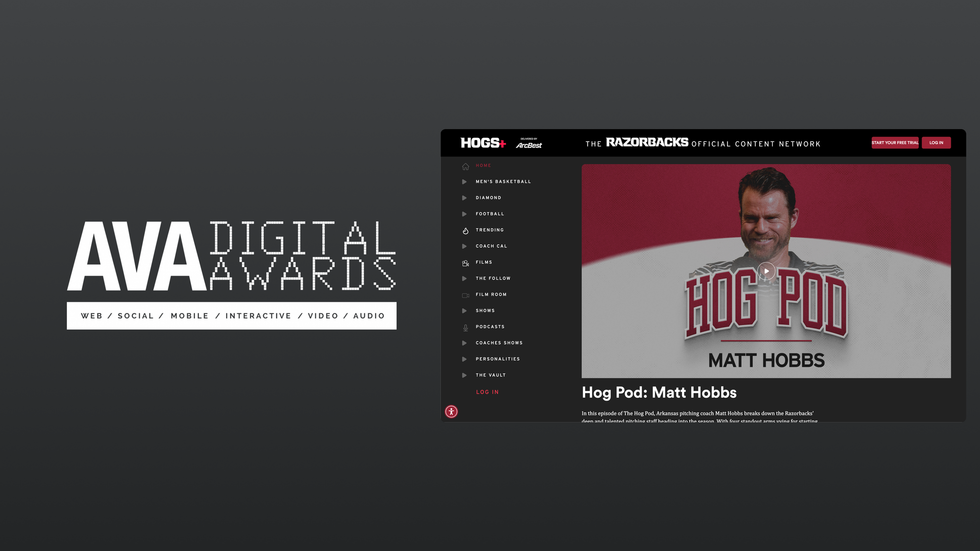Screen dimensions: 980x551
Task: Open the Trending section
Action: coord(490,230)
